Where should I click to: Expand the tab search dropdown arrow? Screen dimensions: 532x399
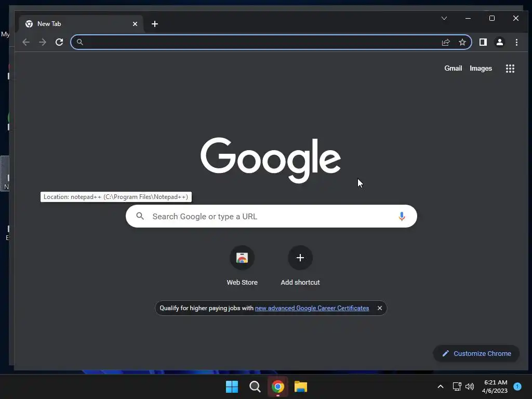tap(444, 18)
